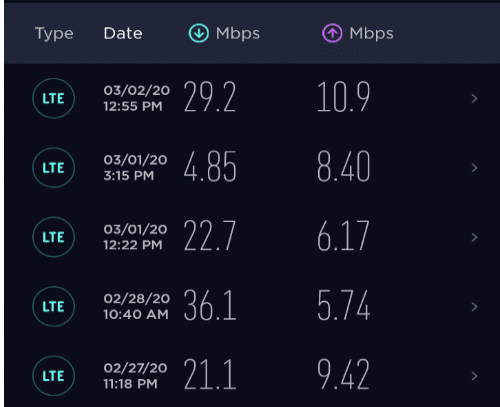500x407 pixels.
Task: Open the 36.1 Mbps download result
Action: click(210, 305)
